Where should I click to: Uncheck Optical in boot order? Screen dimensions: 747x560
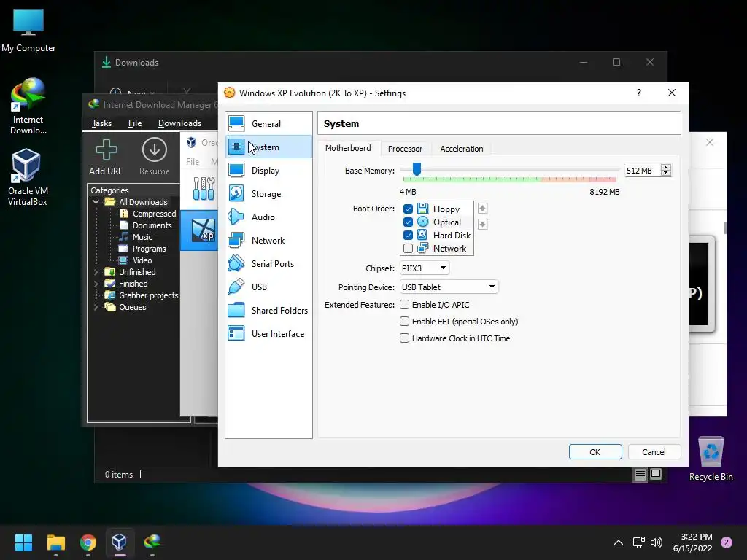[x=408, y=222]
